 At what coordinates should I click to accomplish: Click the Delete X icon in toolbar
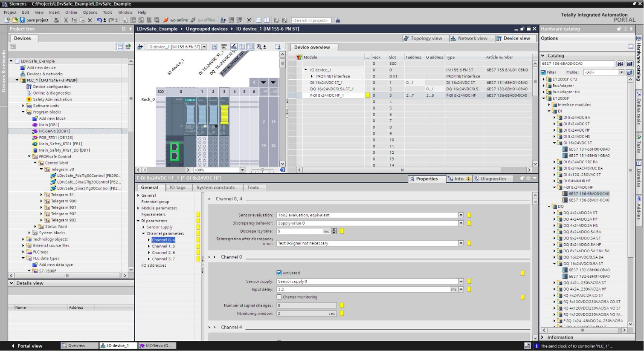90,20
